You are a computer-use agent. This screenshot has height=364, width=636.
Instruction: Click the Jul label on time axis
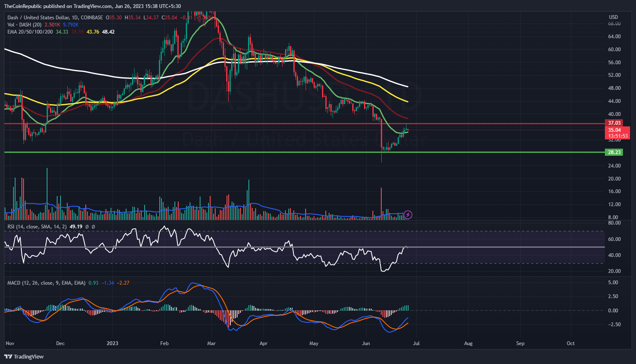416,343
